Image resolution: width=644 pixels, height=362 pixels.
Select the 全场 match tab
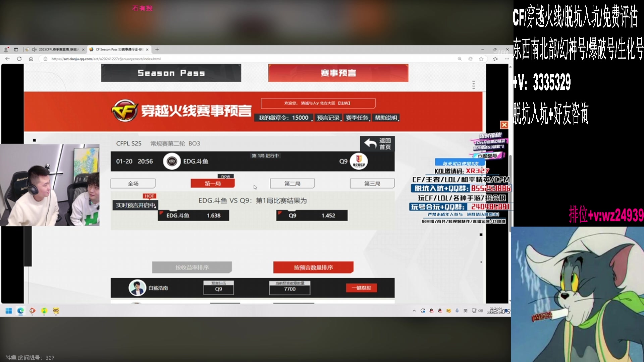pos(133,184)
